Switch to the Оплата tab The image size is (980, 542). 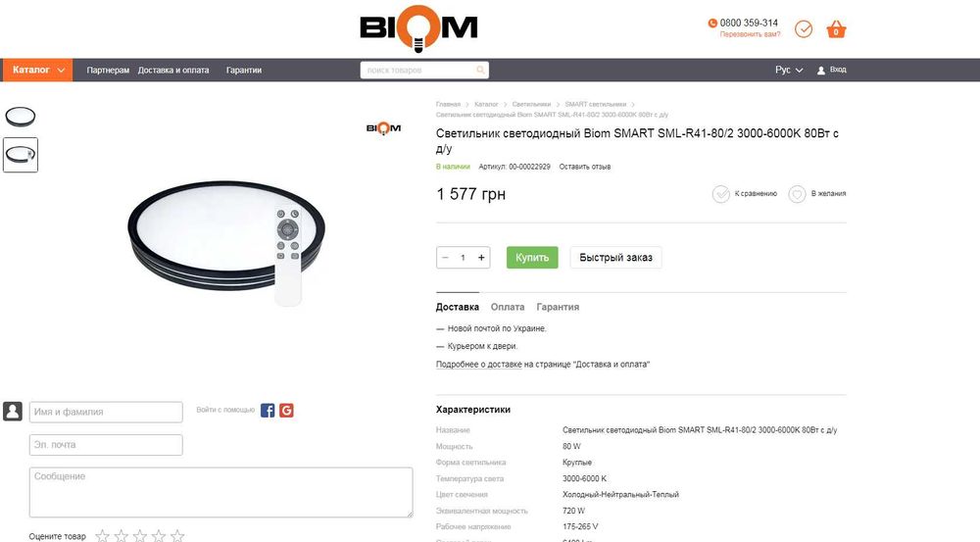508,307
